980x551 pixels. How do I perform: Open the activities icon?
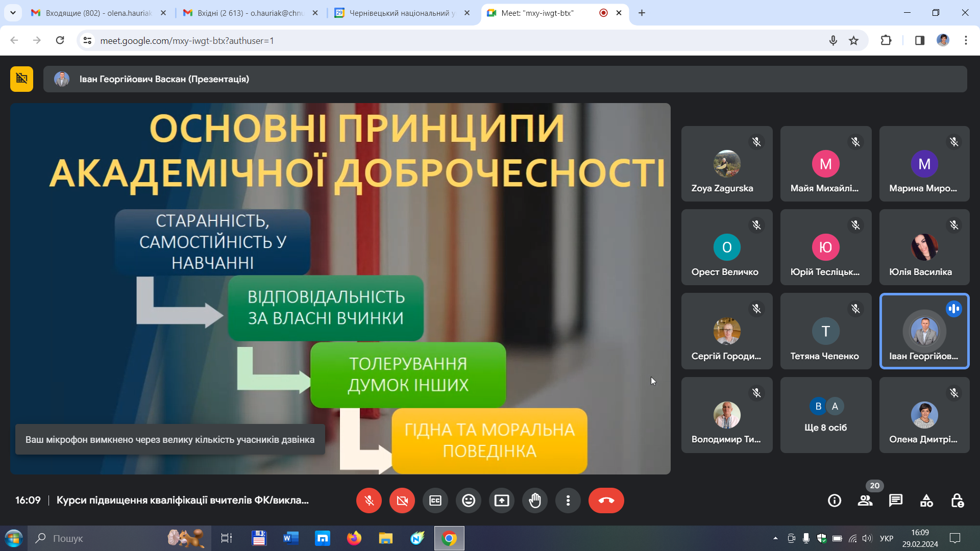point(926,500)
